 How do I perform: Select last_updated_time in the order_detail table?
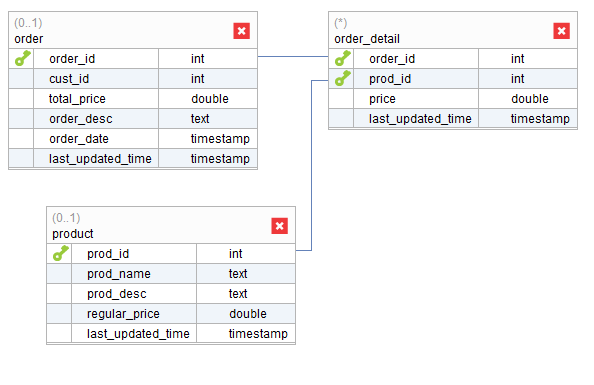(x=420, y=119)
